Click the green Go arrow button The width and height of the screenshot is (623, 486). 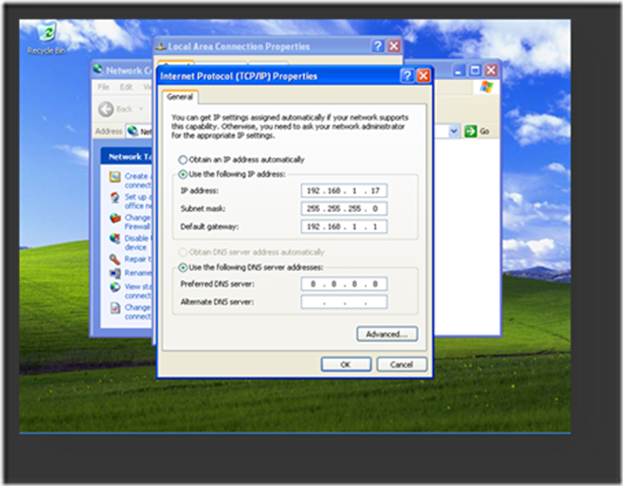(x=471, y=131)
